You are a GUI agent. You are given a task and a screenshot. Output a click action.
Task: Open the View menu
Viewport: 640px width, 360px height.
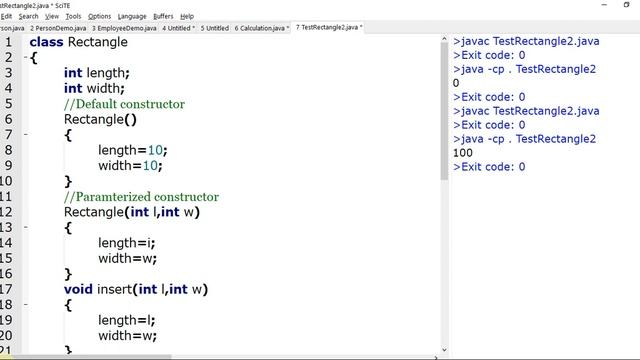click(52, 16)
